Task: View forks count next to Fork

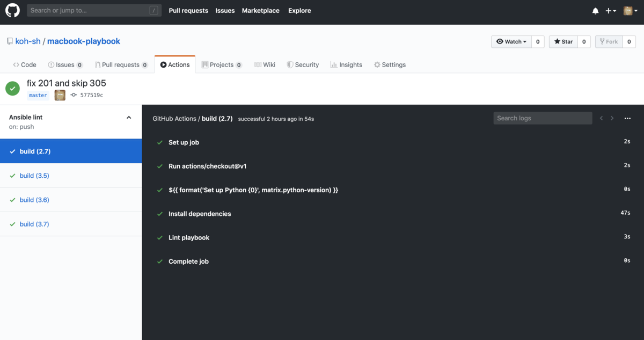Action: coord(629,41)
